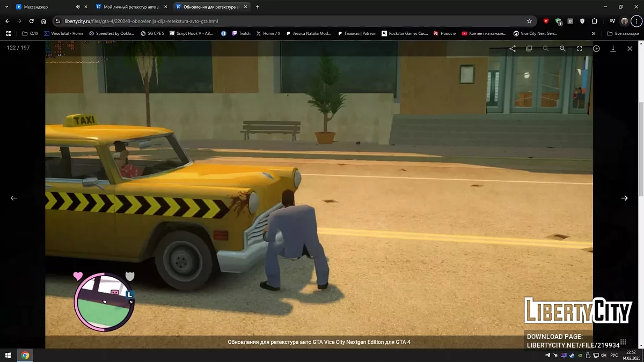Open the Twitch bookmark
Screen dimensions: 644x362
click(x=241, y=33)
